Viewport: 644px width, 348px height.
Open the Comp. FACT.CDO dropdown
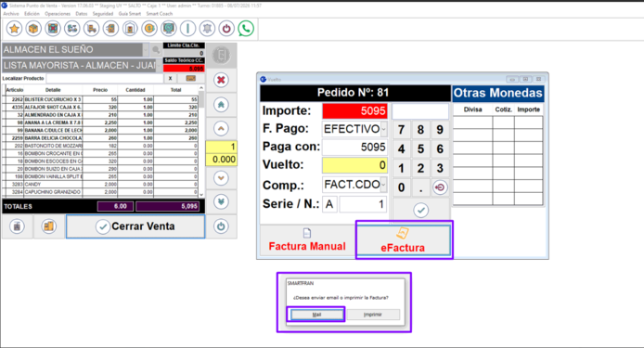[x=383, y=185]
